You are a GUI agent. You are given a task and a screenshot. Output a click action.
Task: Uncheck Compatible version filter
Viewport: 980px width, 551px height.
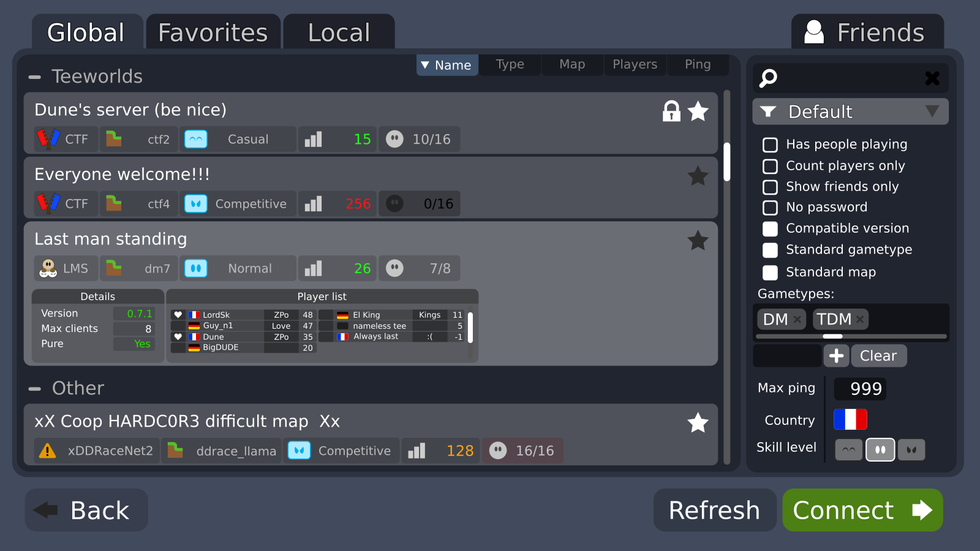tap(770, 228)
